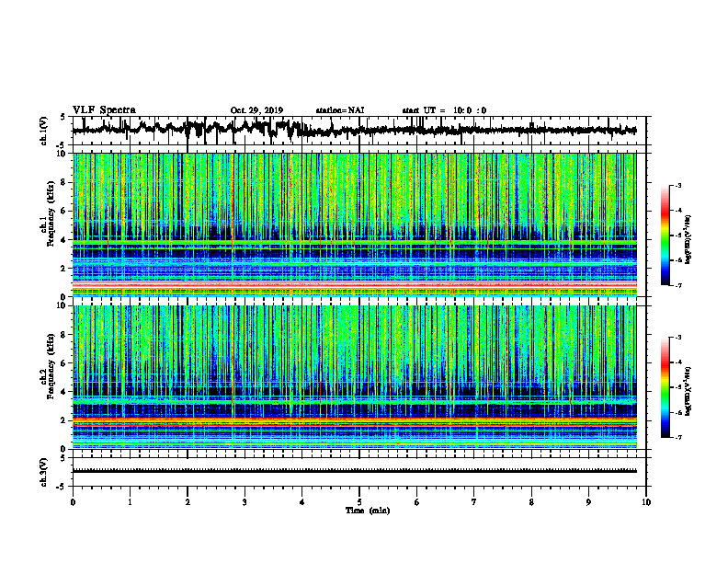This screenshot has height=563, width=728.
Task: Click time axis tick label "5"
Action: (x=359, y=502)
